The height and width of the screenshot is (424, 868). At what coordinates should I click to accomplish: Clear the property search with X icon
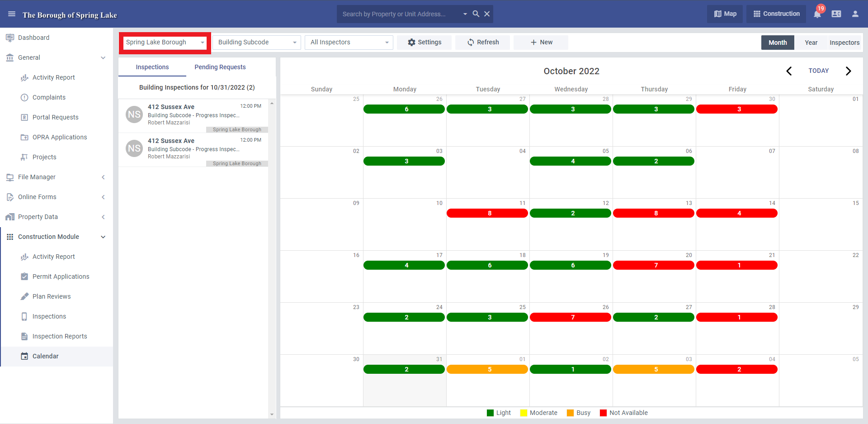487,14
